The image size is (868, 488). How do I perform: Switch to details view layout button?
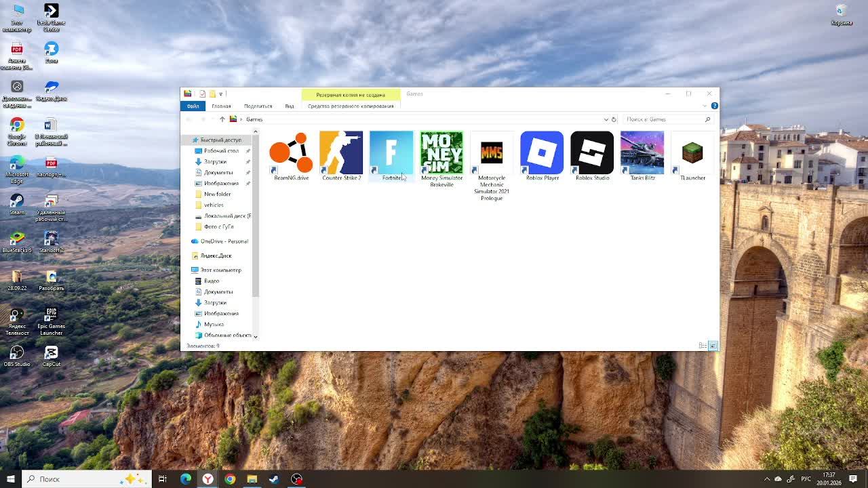click(703, 346)
